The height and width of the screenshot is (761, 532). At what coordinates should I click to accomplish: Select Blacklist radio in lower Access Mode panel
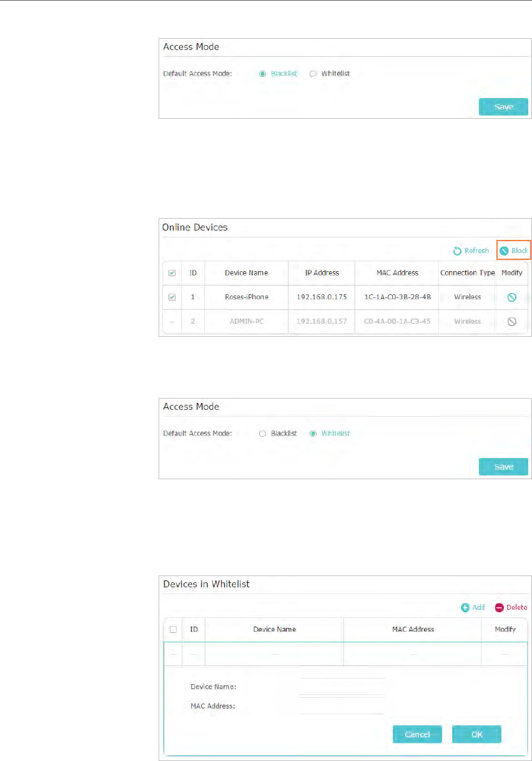tap(262, 434)
